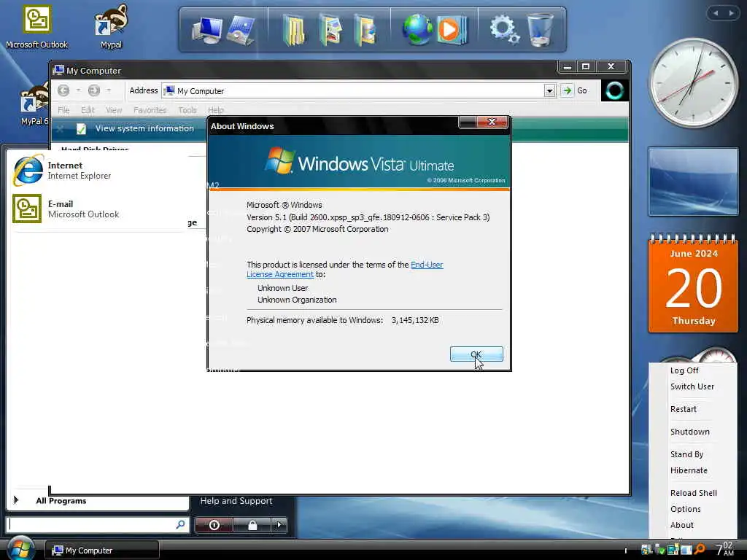This screenshot has width=747, height=560.
Task: Click the magnifier icon in Start search
Action: (x=181, y=524)
